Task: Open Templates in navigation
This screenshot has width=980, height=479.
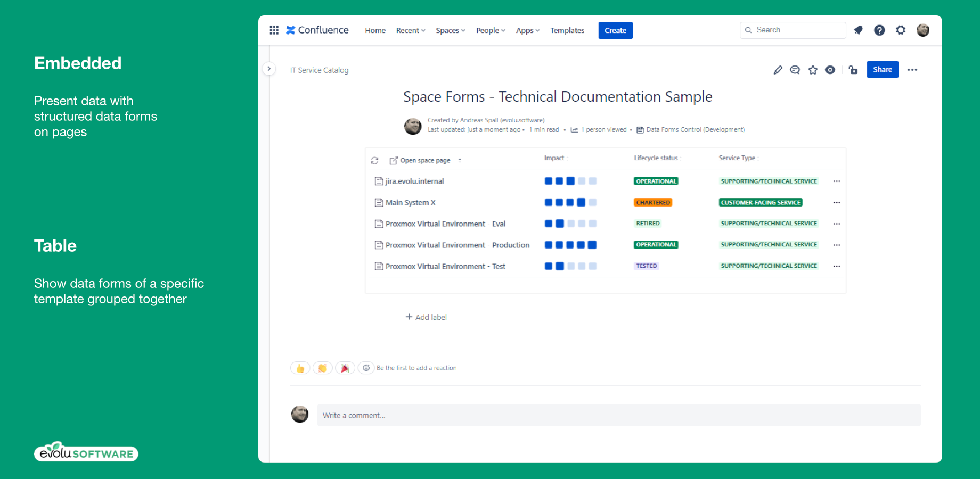Action: 567,30
